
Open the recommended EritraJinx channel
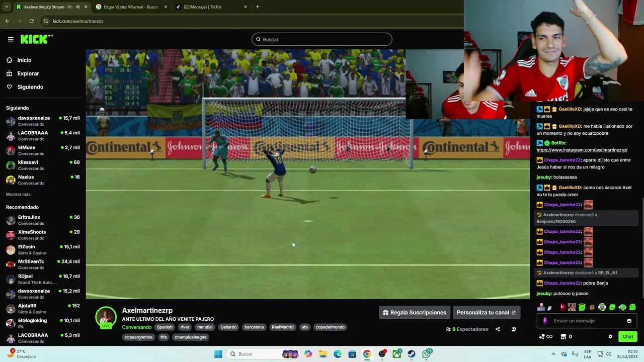point(43,220)
